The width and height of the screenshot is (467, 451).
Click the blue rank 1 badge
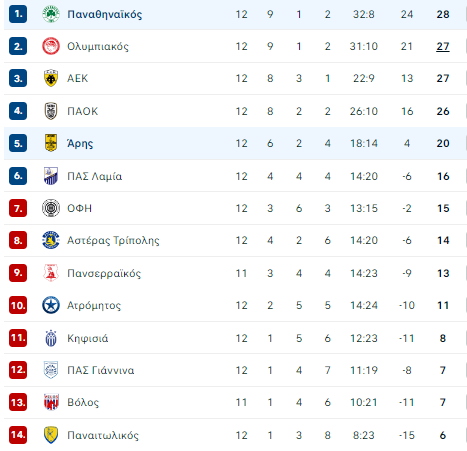[x=18, y=14]
